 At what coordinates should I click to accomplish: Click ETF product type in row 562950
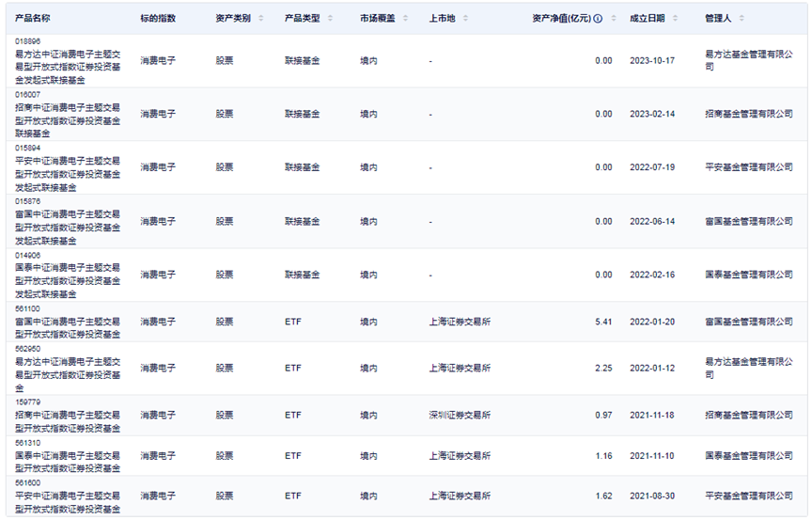pyautogui.click(x=293, y=369)
